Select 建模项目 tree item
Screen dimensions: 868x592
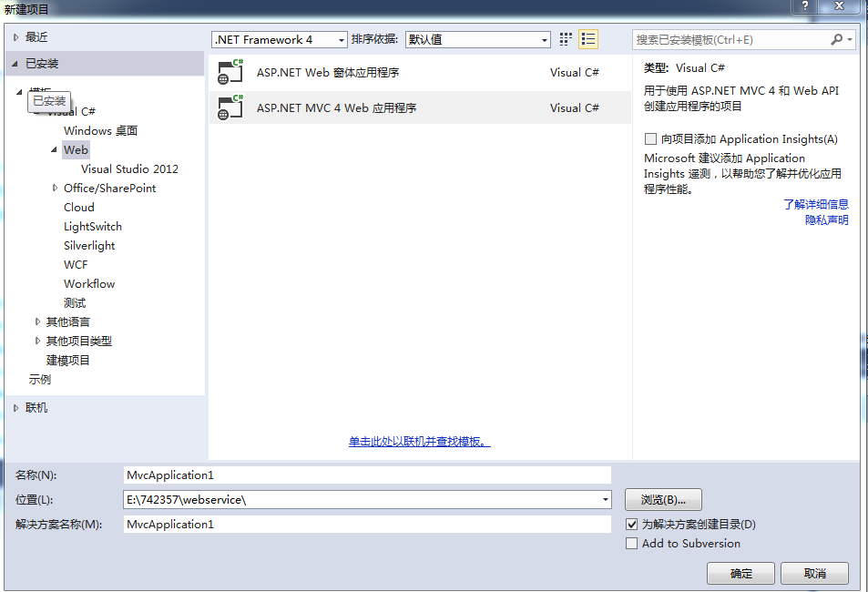67,360
